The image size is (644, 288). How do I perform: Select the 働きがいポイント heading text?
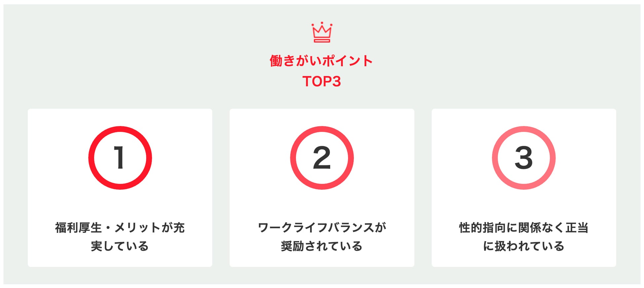[x=321, y=61]
